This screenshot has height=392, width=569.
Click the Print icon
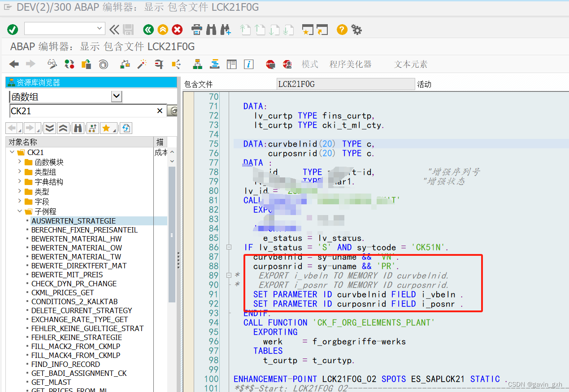coord(197,30)
